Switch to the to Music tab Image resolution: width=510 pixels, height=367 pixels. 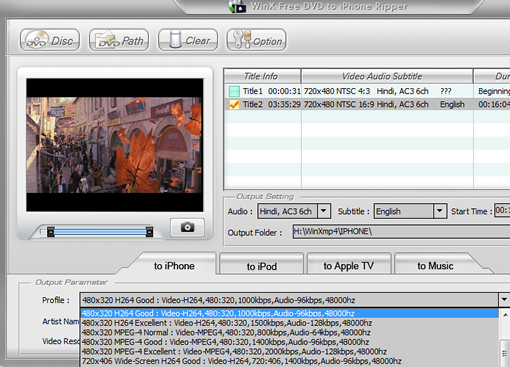click(x=435, y=266)
